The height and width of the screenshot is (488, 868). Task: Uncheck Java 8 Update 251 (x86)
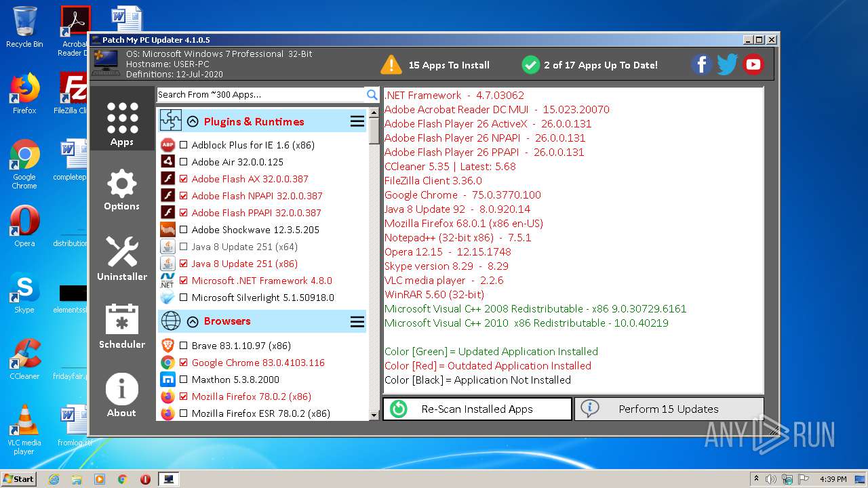[184, 264]
